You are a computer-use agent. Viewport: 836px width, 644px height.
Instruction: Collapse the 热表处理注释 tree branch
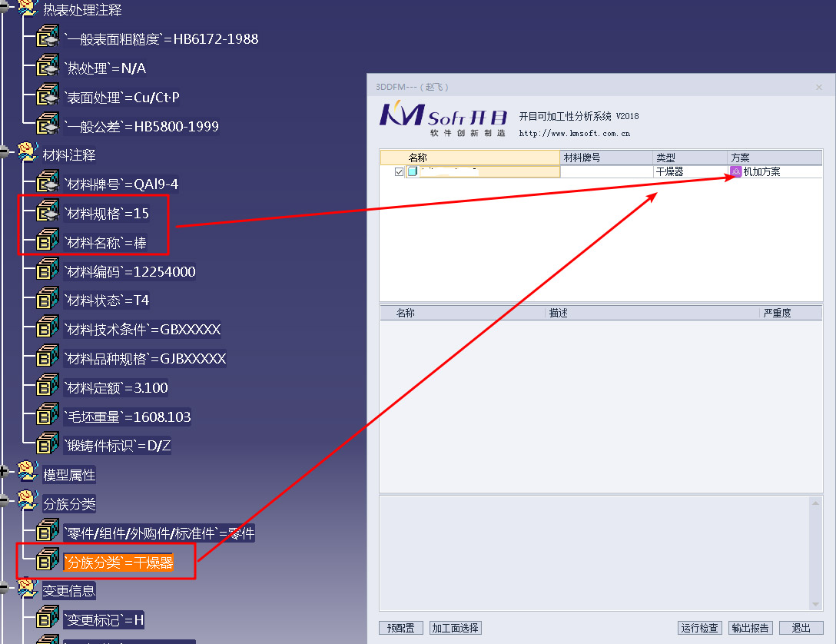pos(4,8)
